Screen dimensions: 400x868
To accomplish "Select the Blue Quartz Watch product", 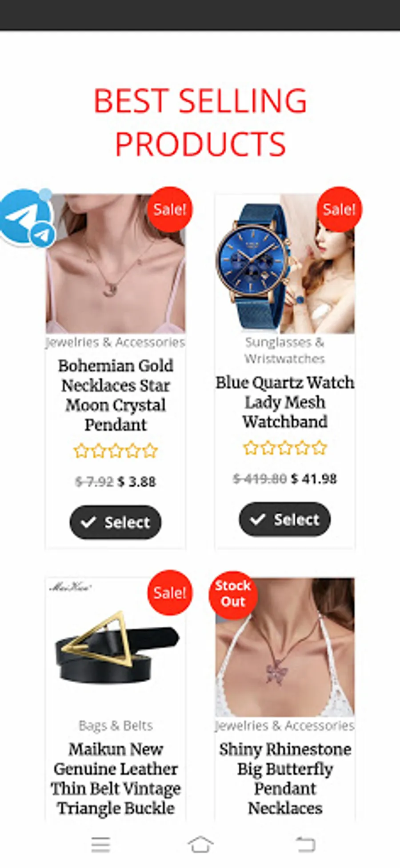I will 285,520.
